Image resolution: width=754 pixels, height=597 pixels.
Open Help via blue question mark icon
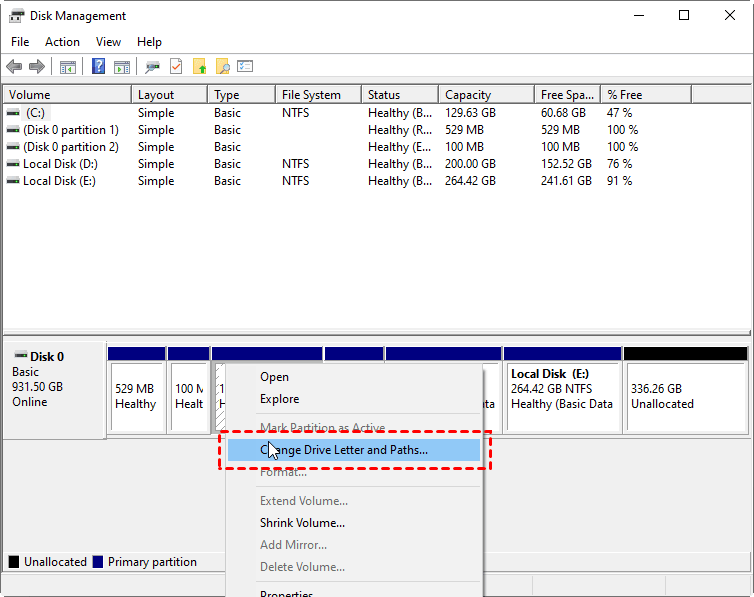99,67
